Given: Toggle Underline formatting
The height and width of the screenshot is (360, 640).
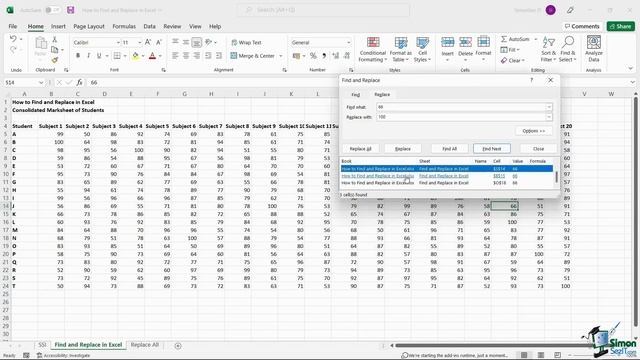Looking at the screenshot, I should [x=99, y=56].
